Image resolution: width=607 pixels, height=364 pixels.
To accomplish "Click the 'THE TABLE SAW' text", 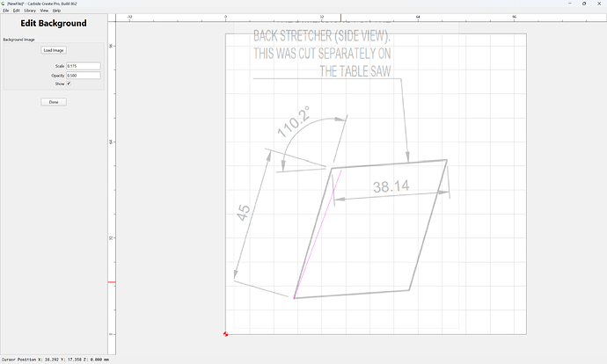I will tap(355, 71).
